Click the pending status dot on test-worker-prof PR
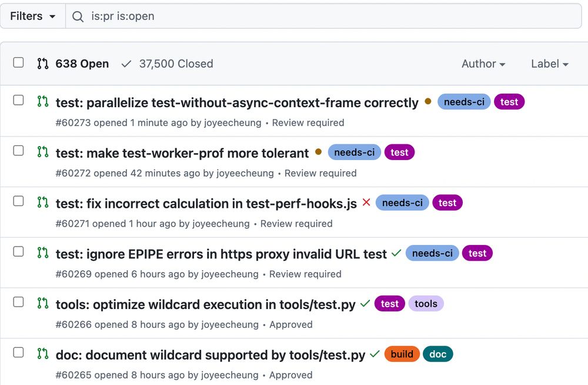588x385 pixels. [x=318, y=152]
